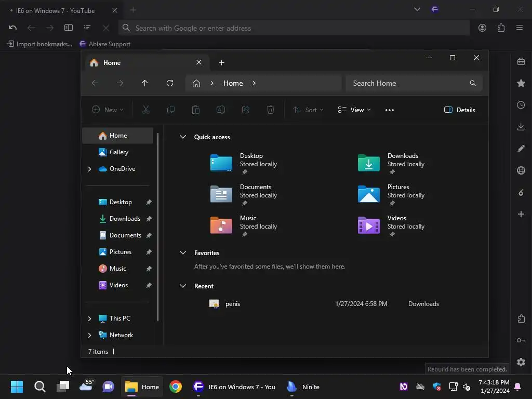Open browser sidebar settings gear icon
The image size is (532, 399).
click(521, 362)
